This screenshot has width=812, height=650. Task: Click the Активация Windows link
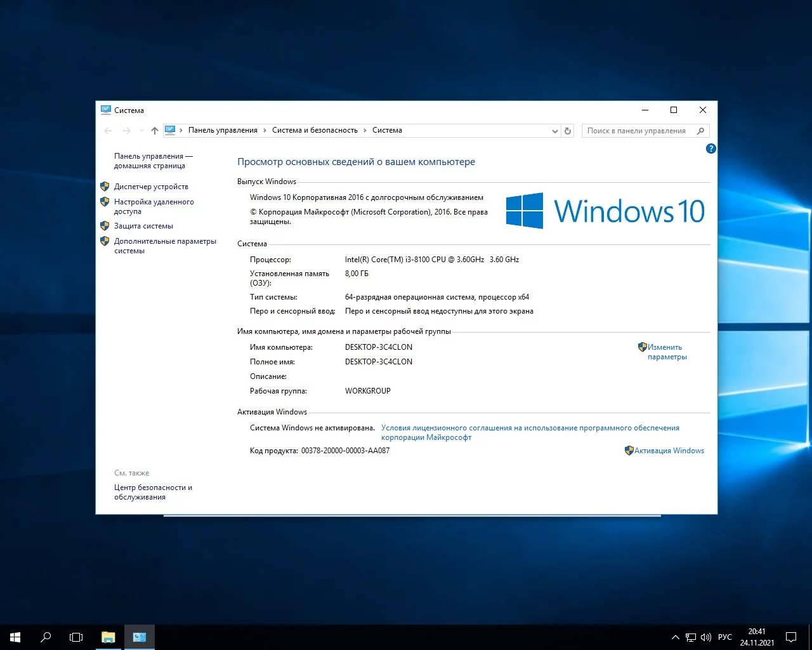tap(669, 451)
